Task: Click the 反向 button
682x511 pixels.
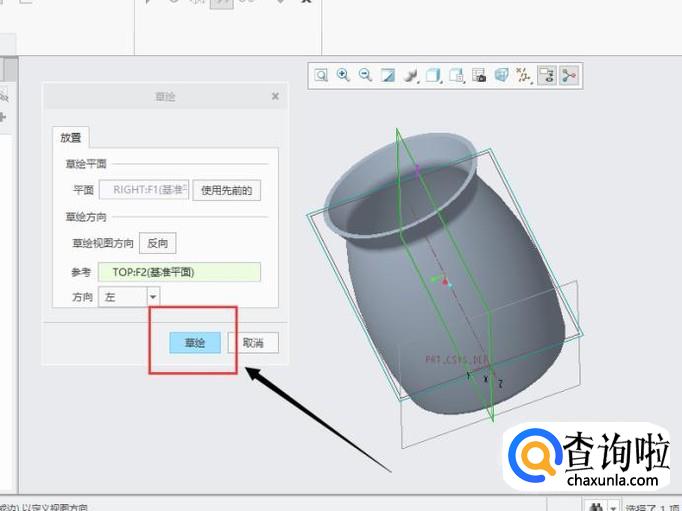Action: click(157, 243)
